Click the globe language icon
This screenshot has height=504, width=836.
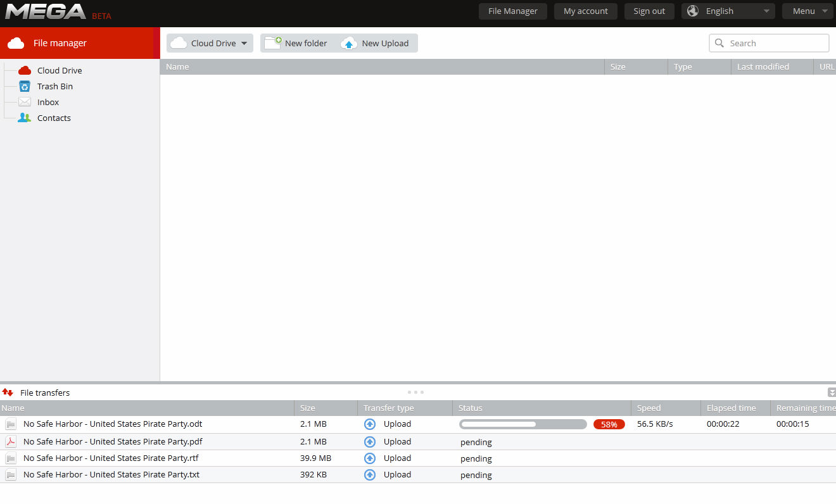click(693, 11)
